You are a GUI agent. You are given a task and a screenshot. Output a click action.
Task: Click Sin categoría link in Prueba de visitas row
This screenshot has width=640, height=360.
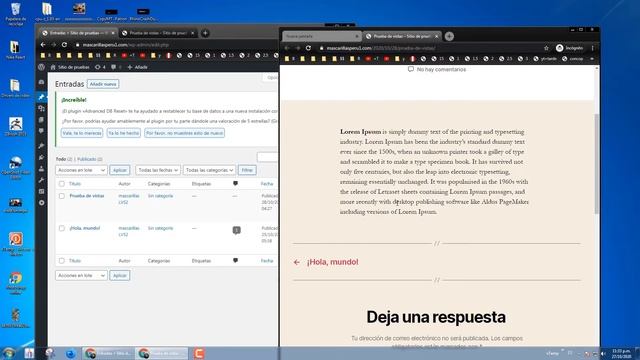[160, 196]
